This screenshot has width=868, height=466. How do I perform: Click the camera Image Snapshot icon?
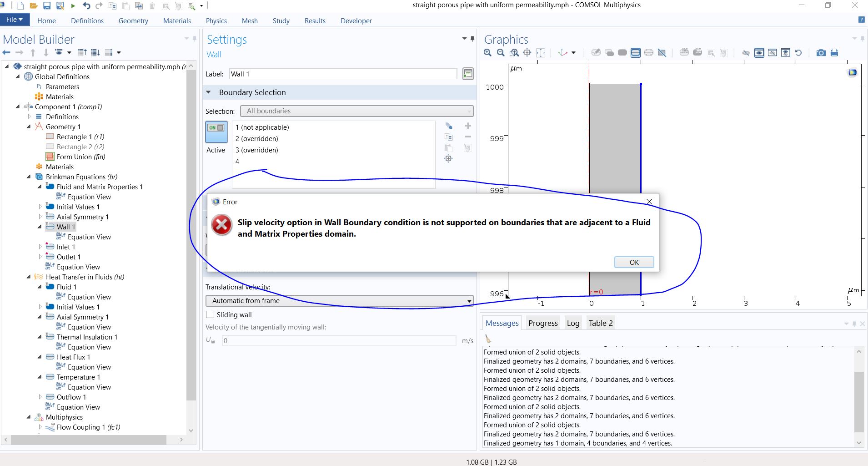coord(821,53)
